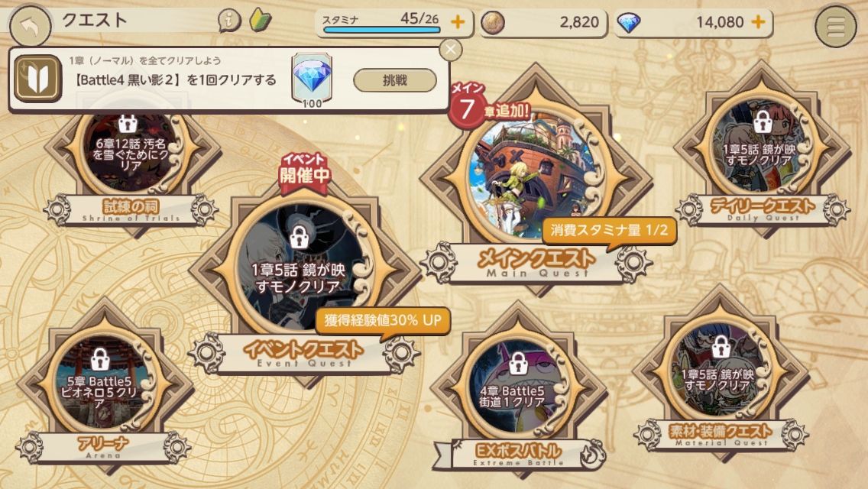Tap the back arrow button

tap(30, 26)
